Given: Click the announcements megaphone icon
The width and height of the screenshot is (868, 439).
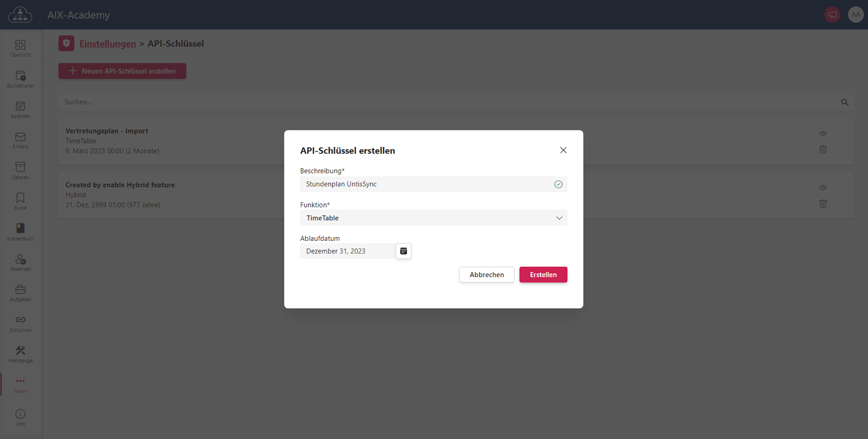Looking at the screenshot, I should coord(832,15).
